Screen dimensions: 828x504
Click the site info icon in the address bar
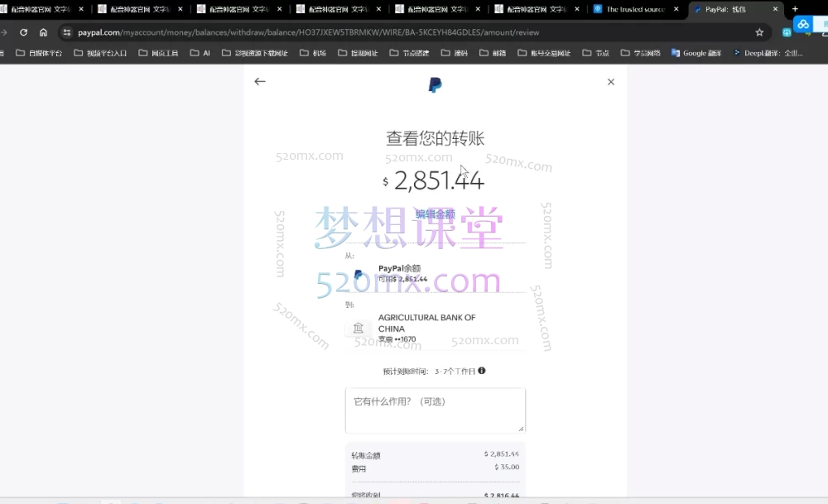(x=65, y=34)
